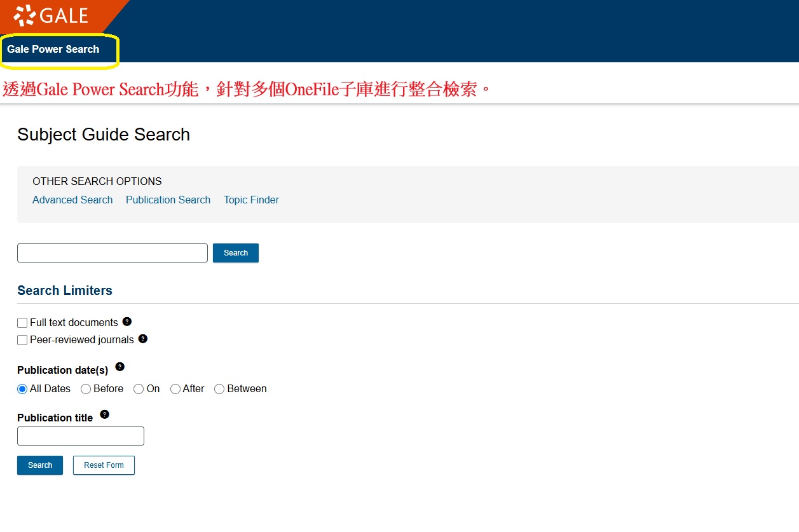Click the Publication date(s) label

click(63, 370)
